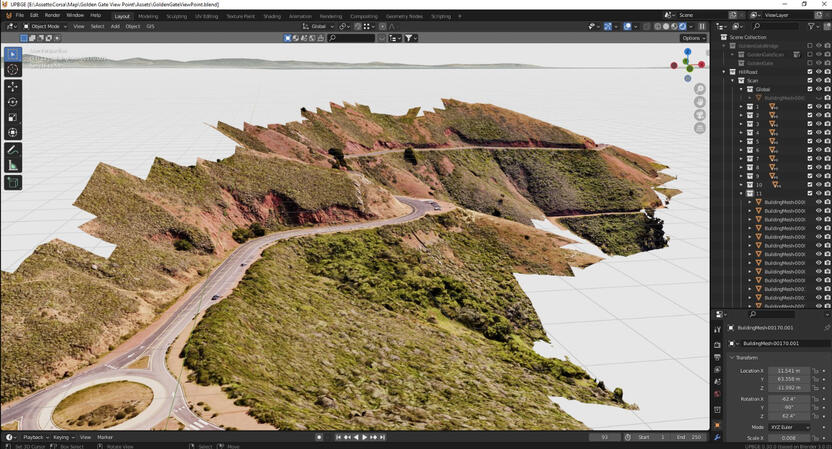The width and height of the screenshot is (832, 449).
Task: Select the Measure tool
Action: click(13, 165)
